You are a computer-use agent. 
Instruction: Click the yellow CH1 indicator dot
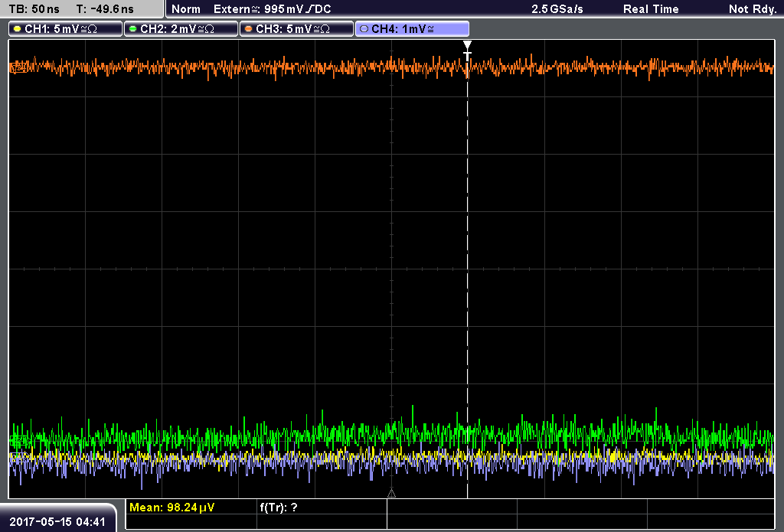[17, 29]
